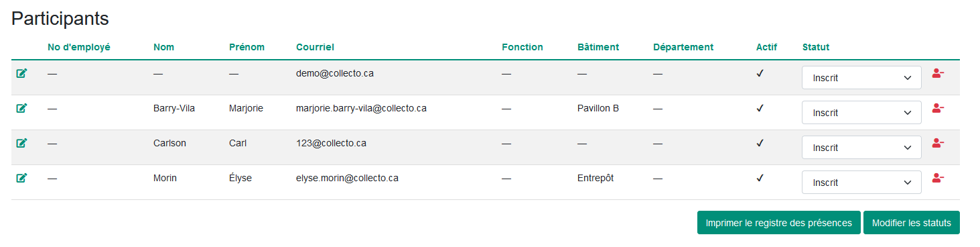Screen dimensions: 980x247
Task: Click Imprimer le registre des présences
Action: point(778,223)
